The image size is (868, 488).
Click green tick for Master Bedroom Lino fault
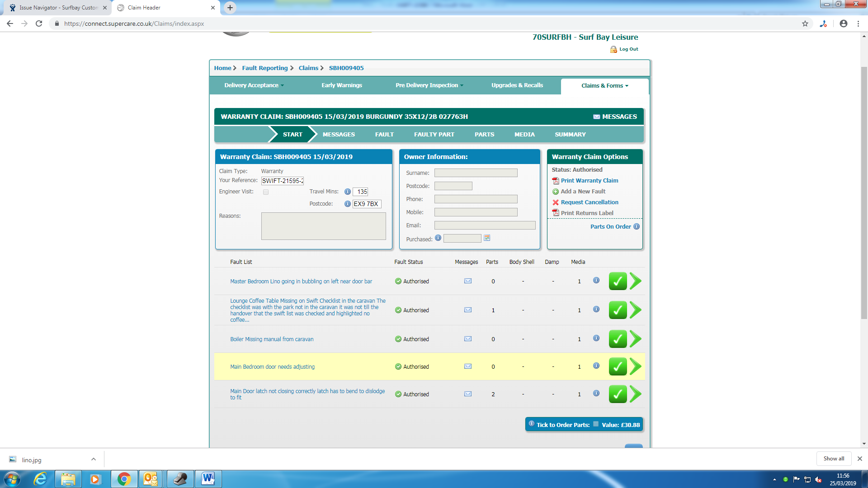(618, 281)
